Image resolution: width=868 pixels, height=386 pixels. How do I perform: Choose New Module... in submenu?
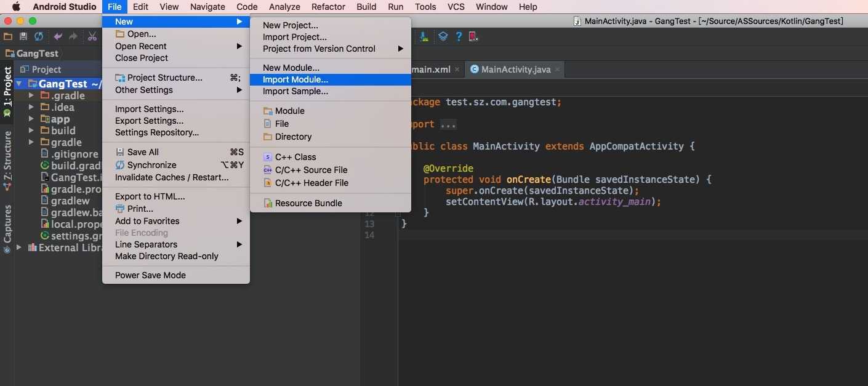(331, 68)
